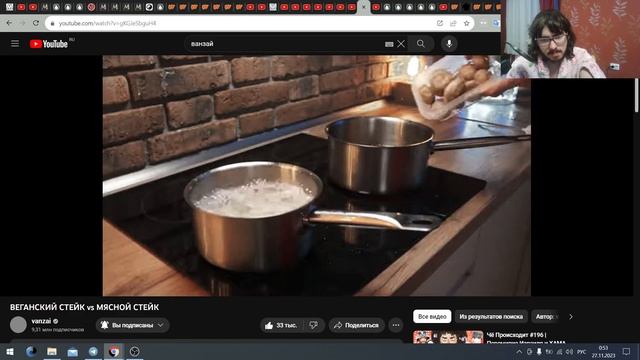Reload the page
640x360 pixels.
[36, 23]
